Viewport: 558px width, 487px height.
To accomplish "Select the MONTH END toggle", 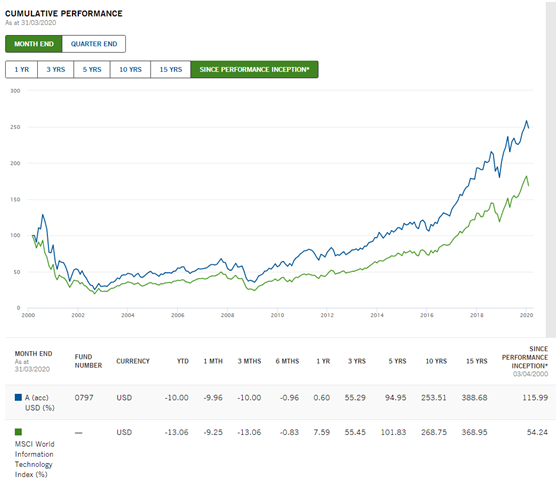I will [34, 44].
